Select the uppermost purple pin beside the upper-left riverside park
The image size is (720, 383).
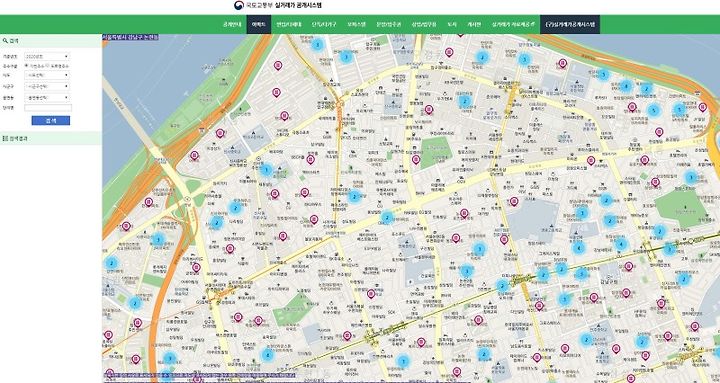278,65
